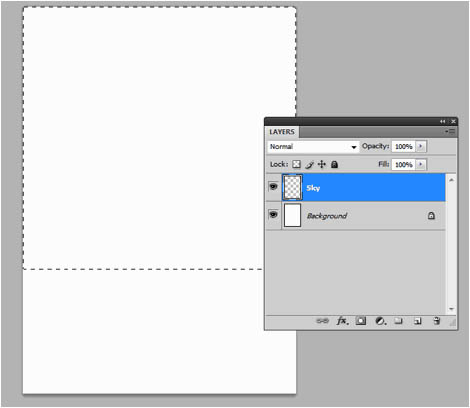This screenshot has width=470, height=408.
Task: Hide the Background layer
Action: coord(273,214)
